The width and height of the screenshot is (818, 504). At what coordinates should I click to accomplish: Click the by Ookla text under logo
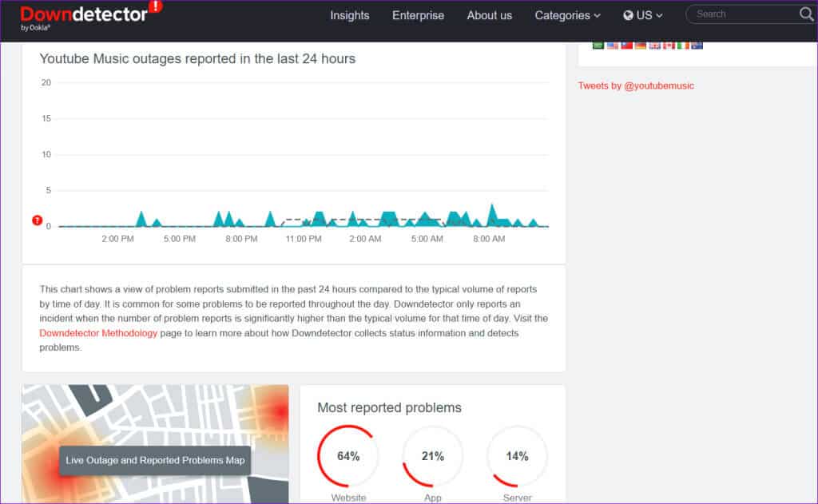(x=35, y=28)
